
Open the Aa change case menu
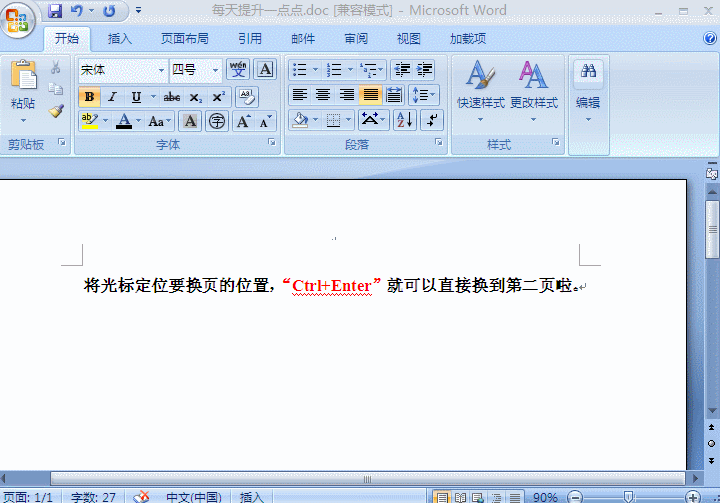pos(159,121)
